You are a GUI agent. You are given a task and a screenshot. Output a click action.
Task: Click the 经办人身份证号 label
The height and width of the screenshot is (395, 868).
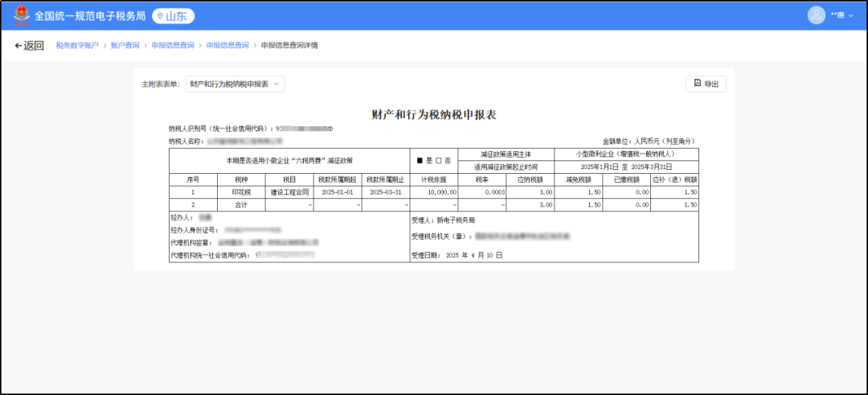coord(194,229)
